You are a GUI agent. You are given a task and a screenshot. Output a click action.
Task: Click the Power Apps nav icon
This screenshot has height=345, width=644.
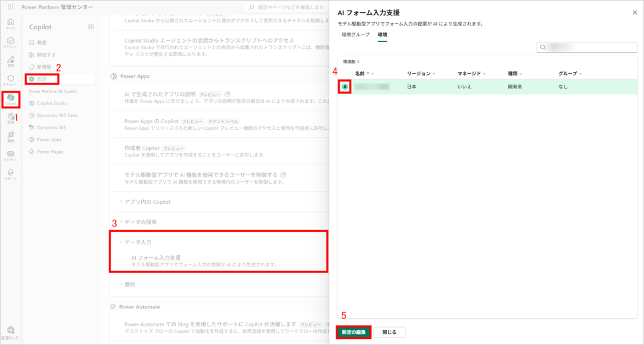coord(31,140)
